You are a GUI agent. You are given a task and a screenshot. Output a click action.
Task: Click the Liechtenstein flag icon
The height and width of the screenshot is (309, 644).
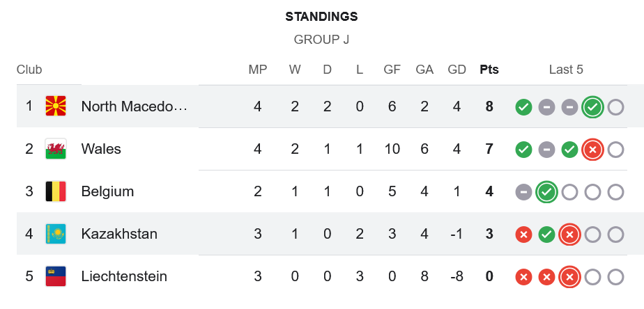[x=56, y=276]
